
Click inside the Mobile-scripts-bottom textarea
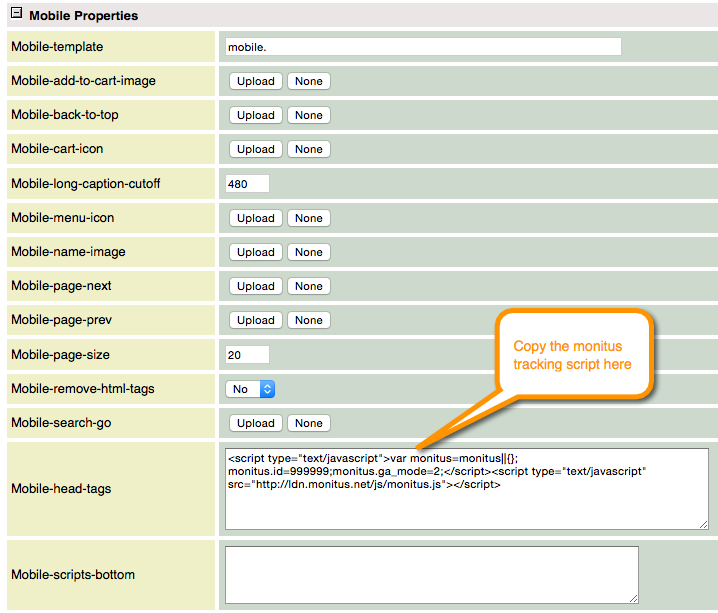point(431,575)
